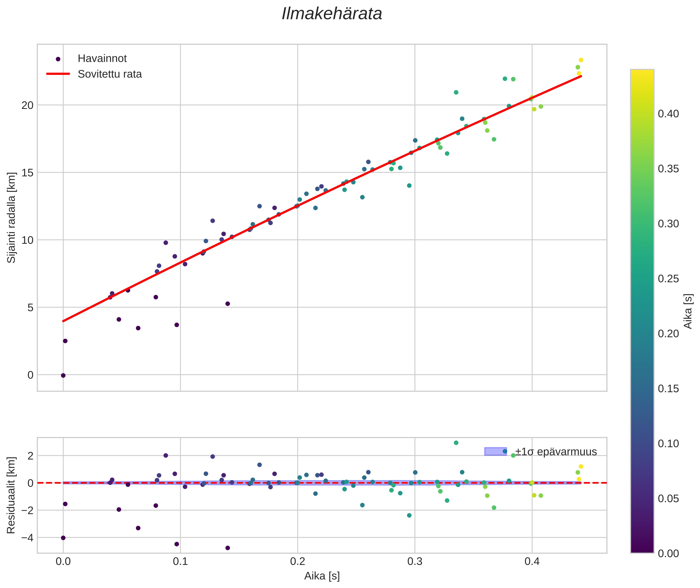Click the Havainnot legend label text
The image size is (700, 588).
tap(102, 59)
